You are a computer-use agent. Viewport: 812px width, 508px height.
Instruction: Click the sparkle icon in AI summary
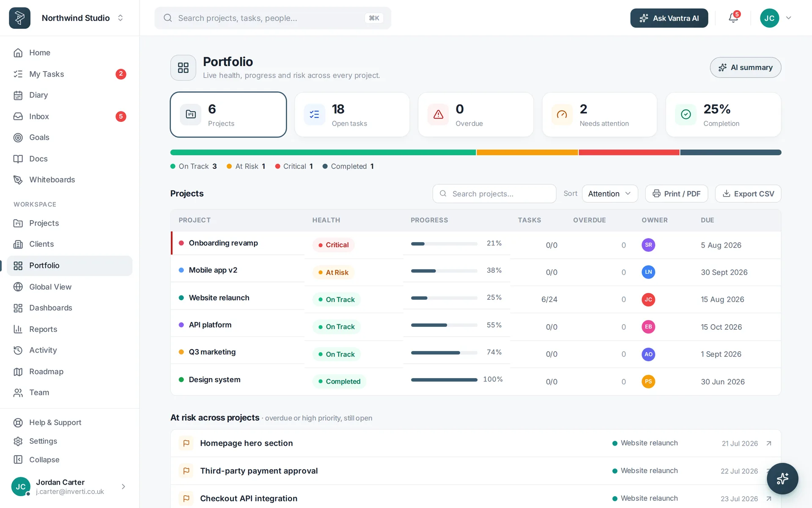722,67
